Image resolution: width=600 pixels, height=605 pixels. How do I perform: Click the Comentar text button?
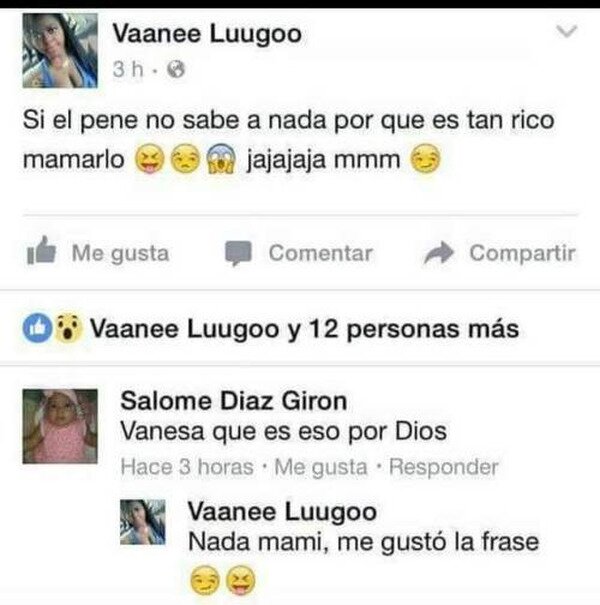click(321, 253)
